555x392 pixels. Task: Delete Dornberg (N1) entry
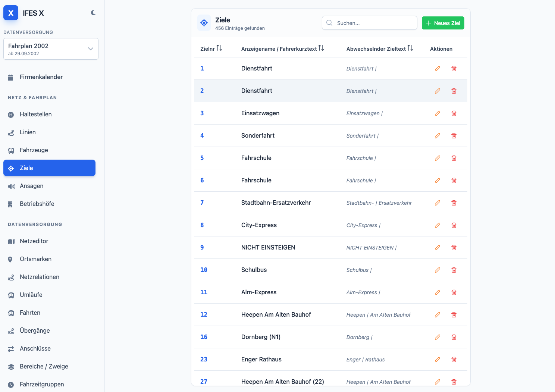click(454, 337)
